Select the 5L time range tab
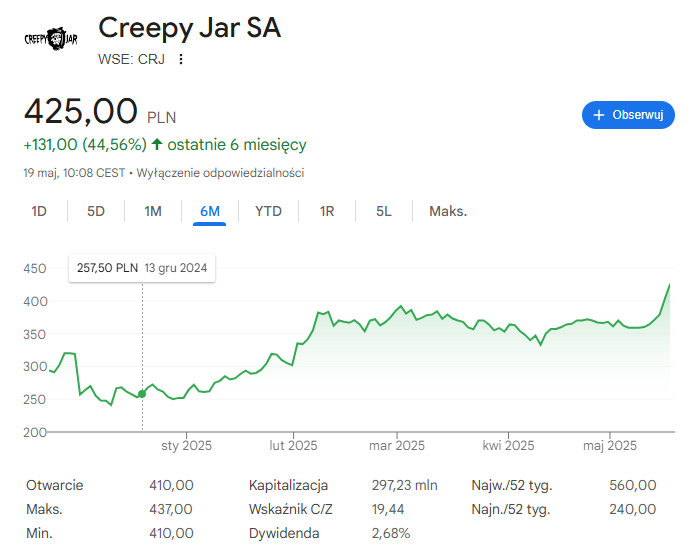692x559 pixels. [x=384, y=211]
